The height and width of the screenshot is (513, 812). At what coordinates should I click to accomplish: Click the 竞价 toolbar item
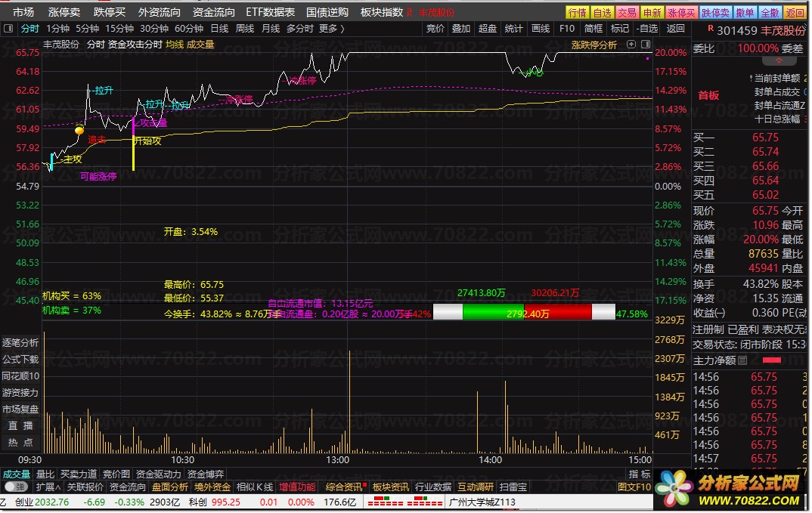[x=435, y=29]
